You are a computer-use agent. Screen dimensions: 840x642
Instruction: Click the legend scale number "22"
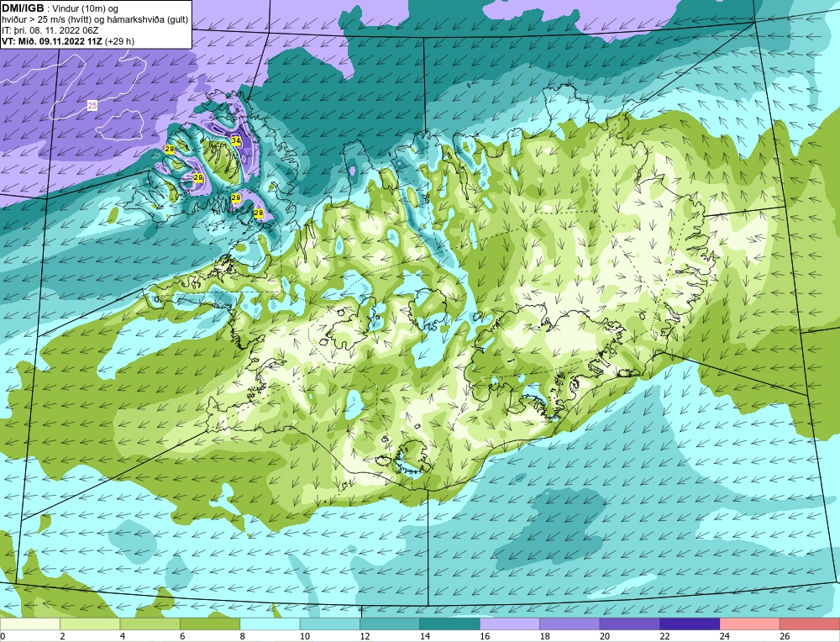664,636
